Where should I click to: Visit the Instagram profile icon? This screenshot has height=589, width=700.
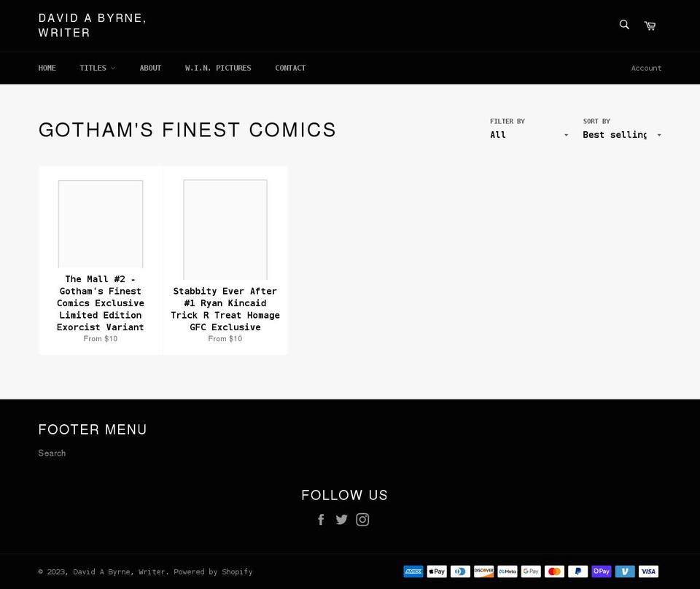pos(362,520)
